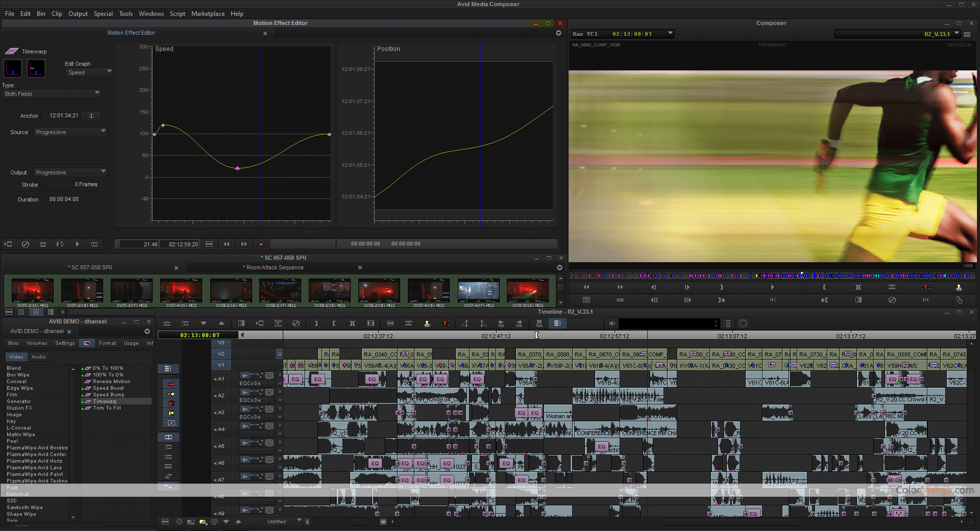Switch to the Room Attack Sequence tab

pos(275,267)
